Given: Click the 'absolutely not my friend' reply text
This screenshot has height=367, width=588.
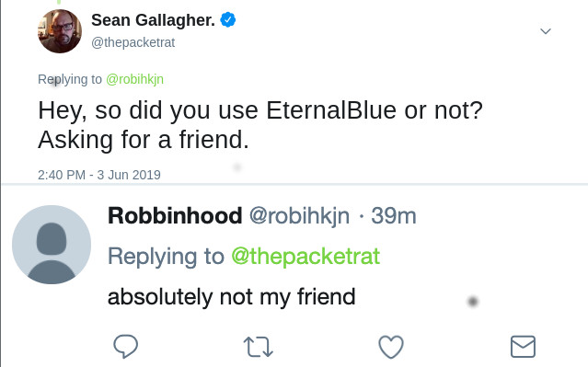Looking at the screenshot, I should pyautogui.click(x=231, y=297).
